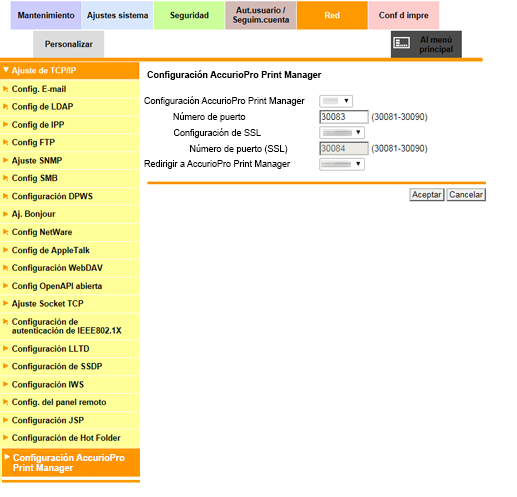Image resolution: width=517 pixels, height=497 pixels.
Task: Open Redirigir a AccurioPro Print Manager dropdown
Action: [x=342, y=164]
